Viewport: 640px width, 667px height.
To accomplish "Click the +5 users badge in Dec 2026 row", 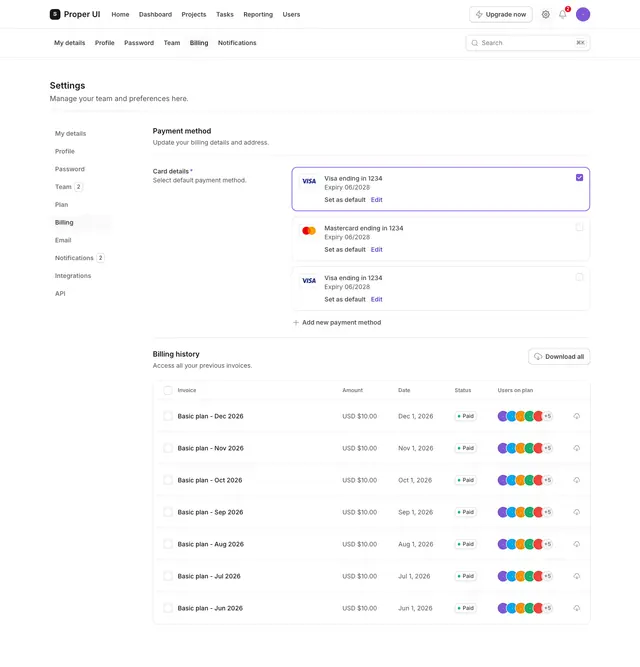I will click(548, 416).
